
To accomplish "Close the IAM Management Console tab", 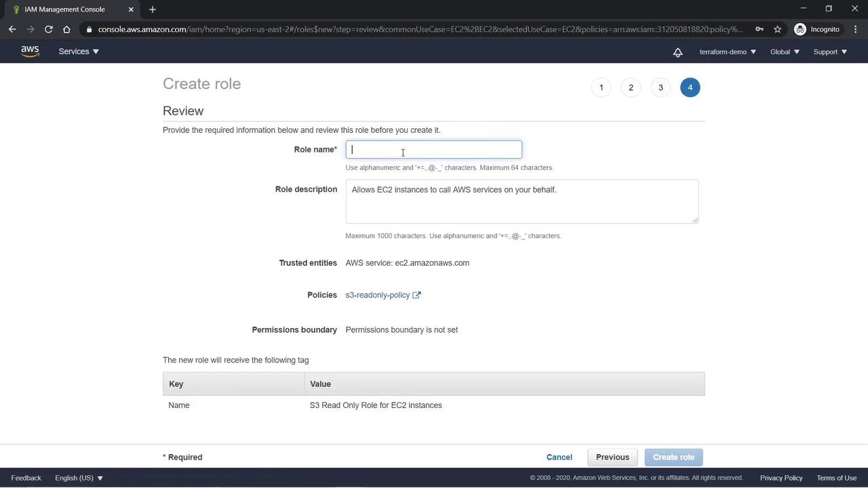I will coord(131,9).
